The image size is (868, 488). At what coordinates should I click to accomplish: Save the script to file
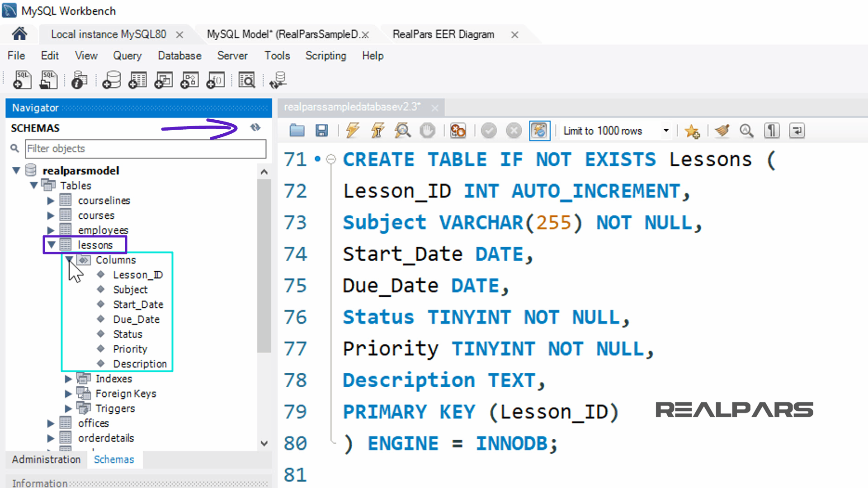(x=321, y=131)
